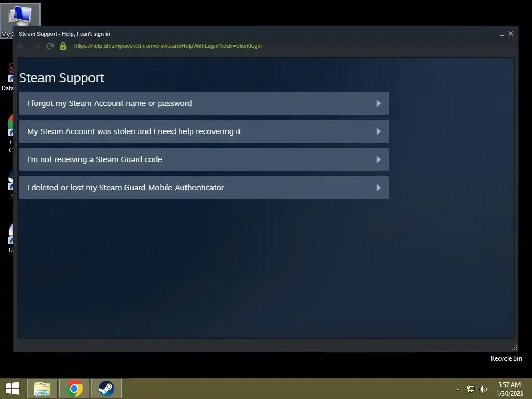Open the Windows Start menu
This screenshot has height=399, width=532.
[x=12, y=389]
